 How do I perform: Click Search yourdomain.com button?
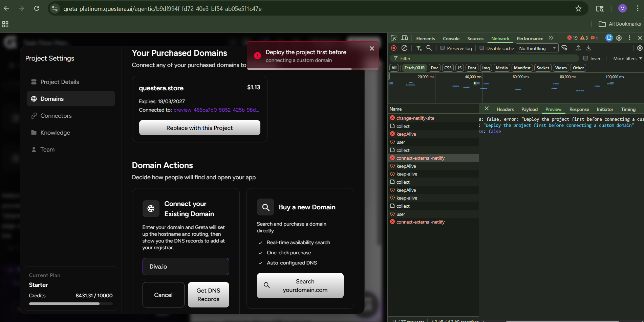(x=300, y=286)
